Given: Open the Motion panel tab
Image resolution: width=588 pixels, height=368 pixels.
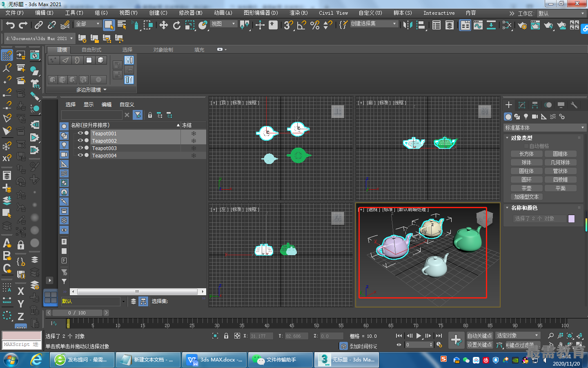Looking at the screenshot, I should (x=548, y=105).
